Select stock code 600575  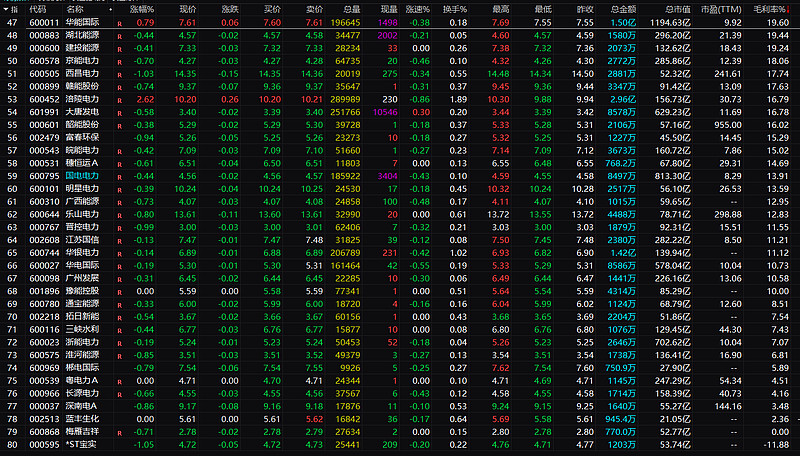tap(44, 355)
